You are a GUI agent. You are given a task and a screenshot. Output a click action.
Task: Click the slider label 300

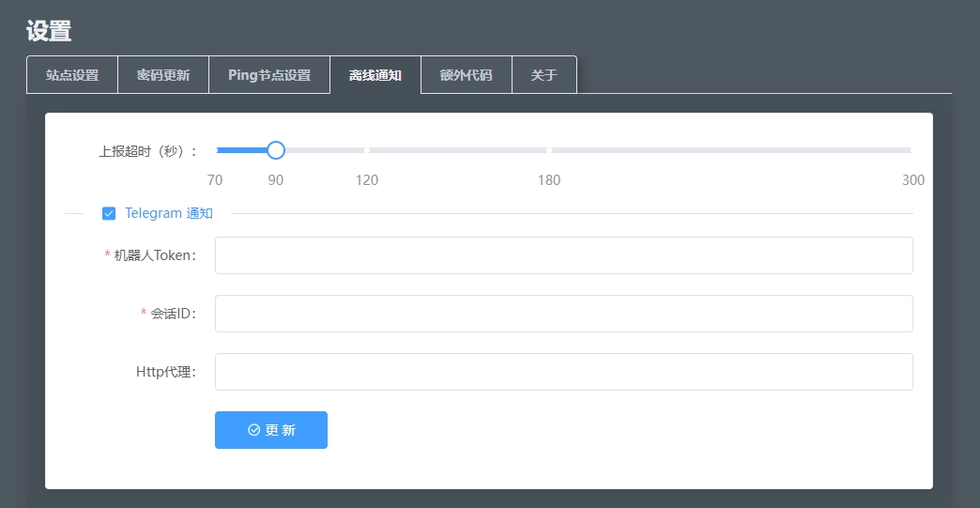(x=912, y=180)
